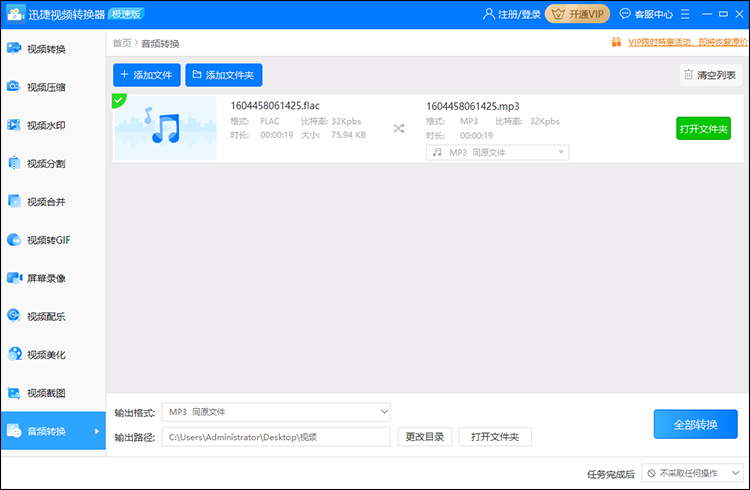Click the source format value FLAC

(270, 121)
